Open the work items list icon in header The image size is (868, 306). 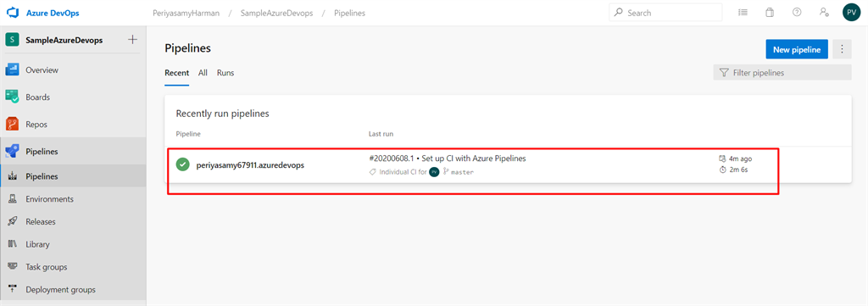click(743, 12)
